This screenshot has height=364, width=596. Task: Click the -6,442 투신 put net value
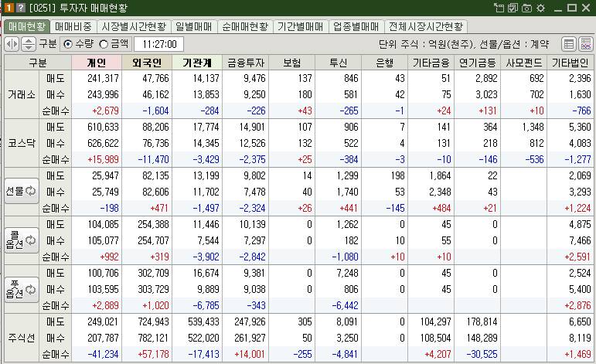pos(345,305)
